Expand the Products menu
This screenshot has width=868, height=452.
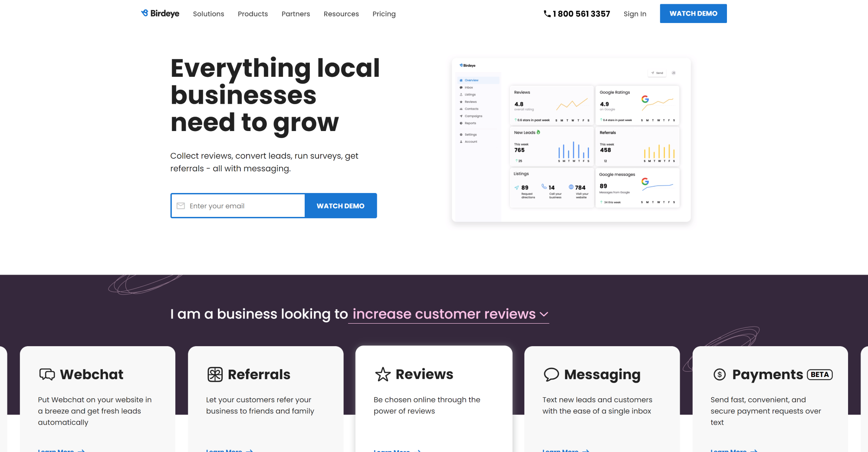253,13
